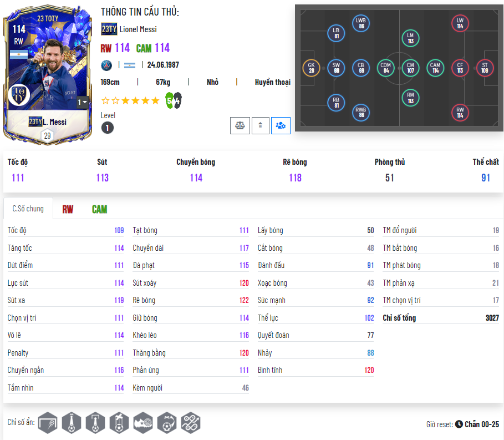Click the boot with spiral hidden trait icon

[143, 423]
